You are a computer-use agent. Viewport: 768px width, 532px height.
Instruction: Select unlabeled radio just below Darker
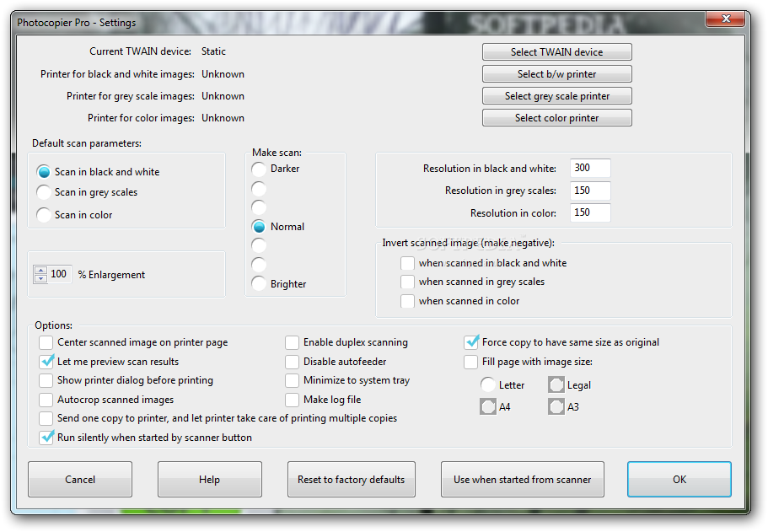(259, 189)
